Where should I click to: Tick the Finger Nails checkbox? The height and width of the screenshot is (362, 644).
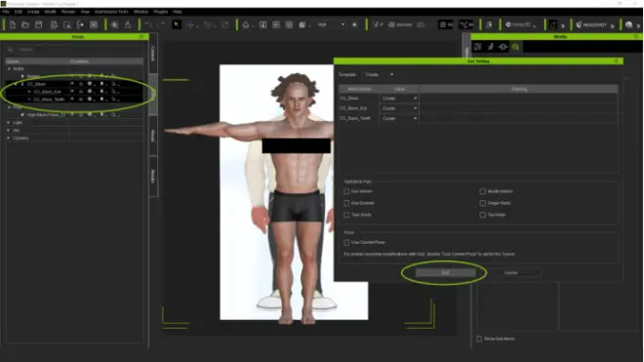click(483, 203)
